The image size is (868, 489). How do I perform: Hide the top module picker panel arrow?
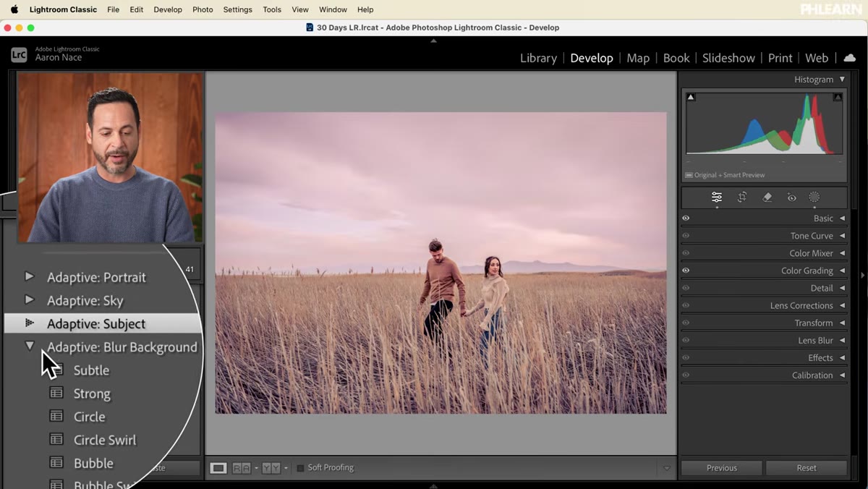434,41
